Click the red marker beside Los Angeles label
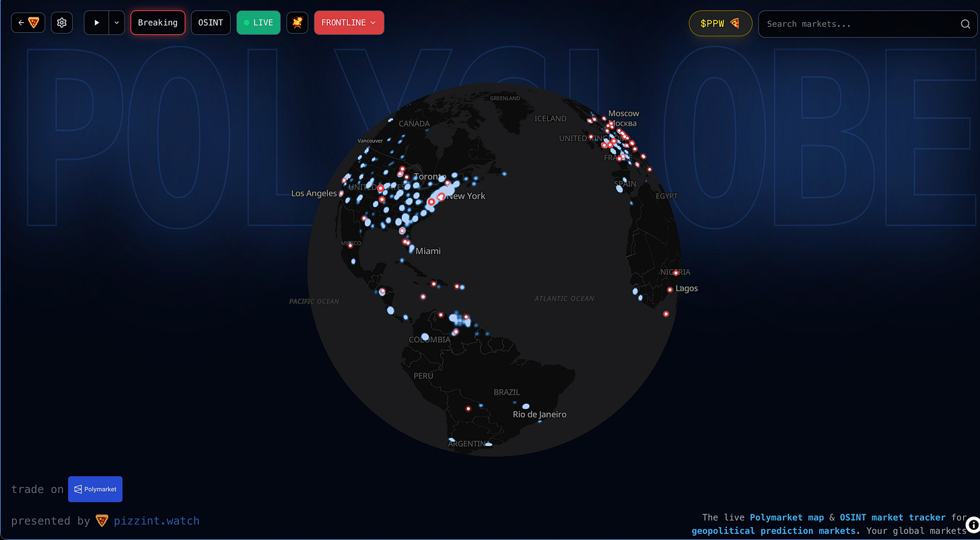Image resolution: width=980 pixels, height=540 pixels. [341, 194]
